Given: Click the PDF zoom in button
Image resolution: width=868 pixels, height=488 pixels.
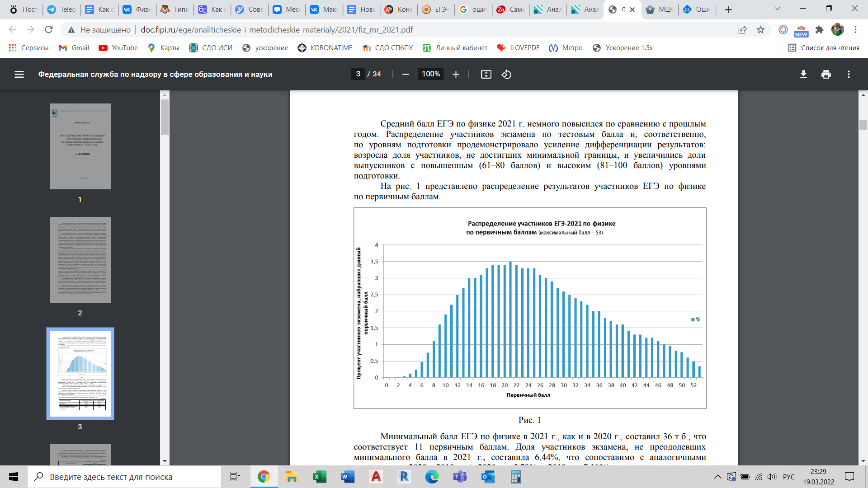Looking at the screenshot, I should pos(456,75).
